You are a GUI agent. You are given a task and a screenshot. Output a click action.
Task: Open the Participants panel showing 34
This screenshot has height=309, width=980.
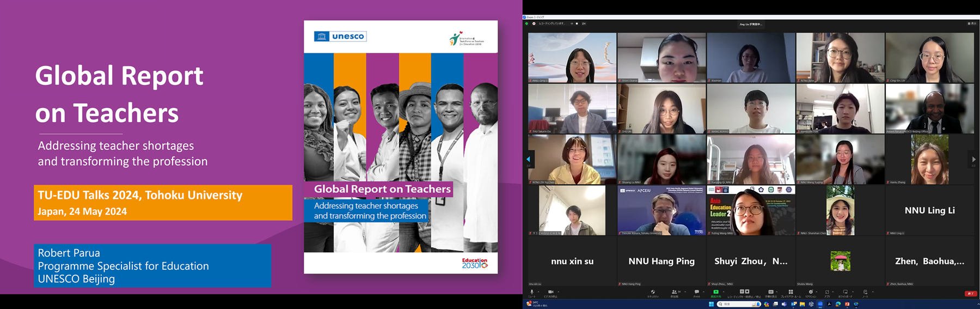[x=675, y=292]
